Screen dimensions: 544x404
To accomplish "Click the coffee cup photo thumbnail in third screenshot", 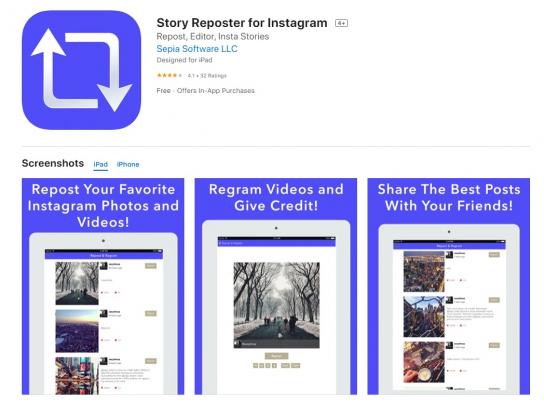I will point(424,362).
